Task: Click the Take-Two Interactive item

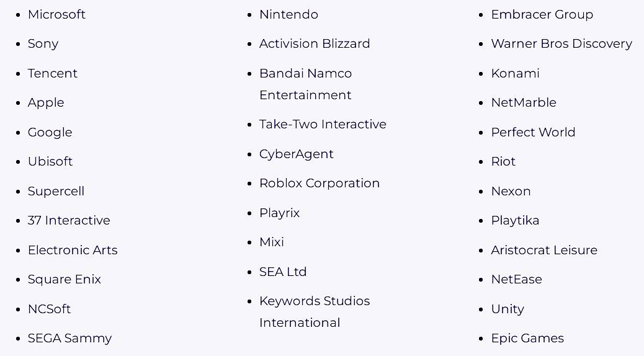Action: [x=323, y=124]
